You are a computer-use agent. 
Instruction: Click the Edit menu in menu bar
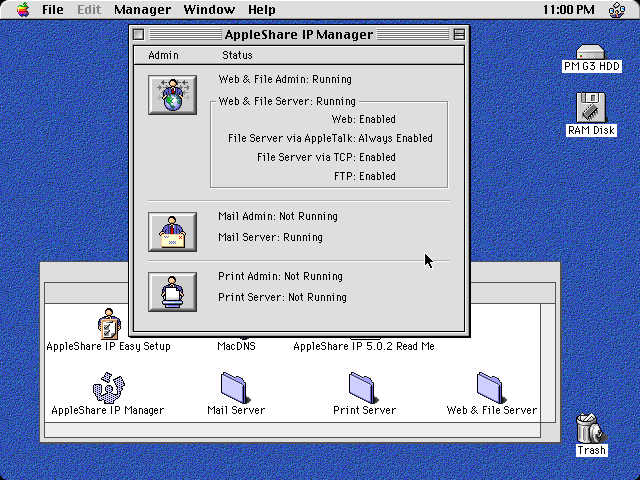tap(89, 9)
